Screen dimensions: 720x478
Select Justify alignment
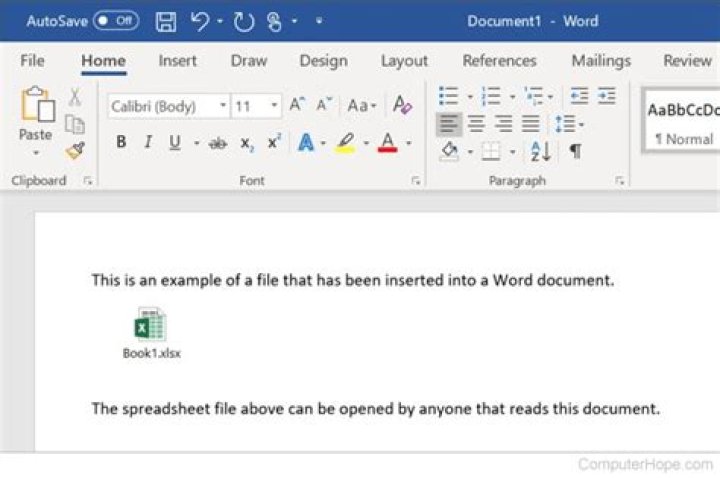point(531,124)
